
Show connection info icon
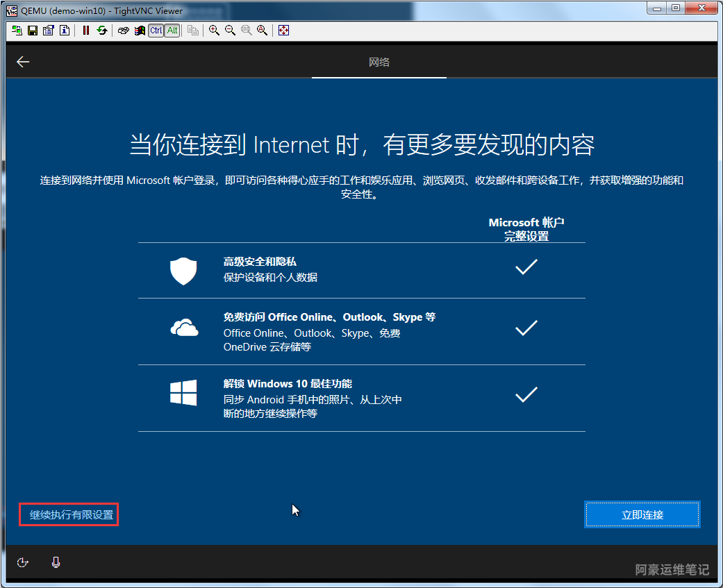coord(65,31)
